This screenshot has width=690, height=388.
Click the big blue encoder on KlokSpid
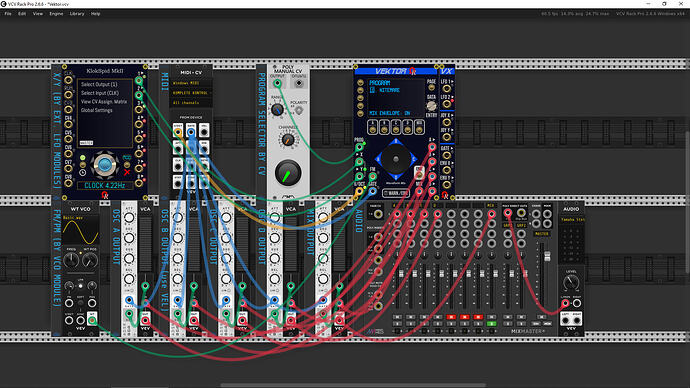(105, 165)
